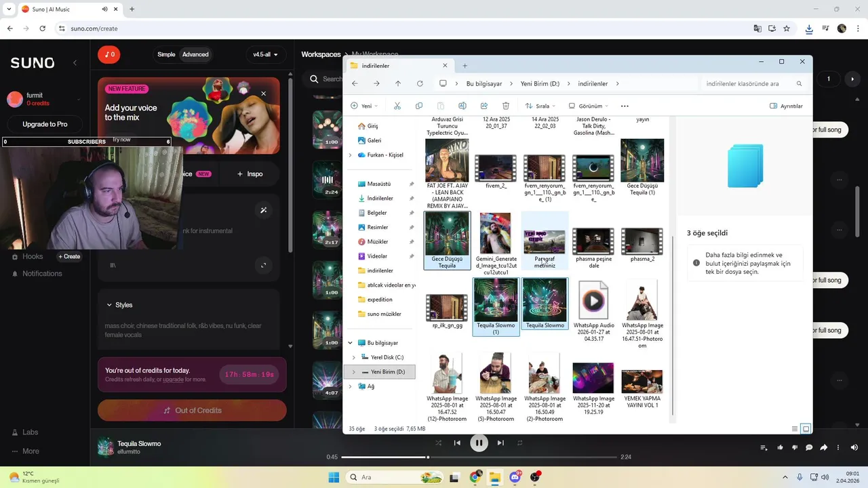The width and height of the screenshot is (868, 488).
Task: Go back in File Explorer
Action: pyautogui.click(x=355, y=83)
